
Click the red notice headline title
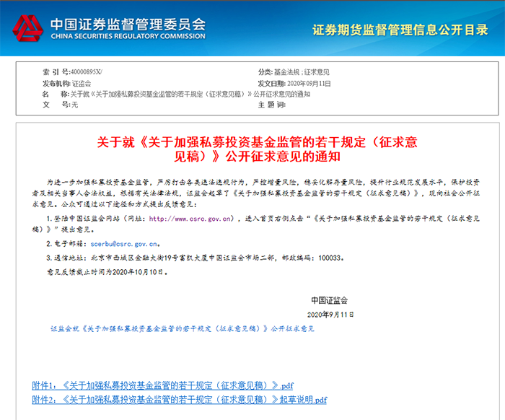click(x=257, y=149)
